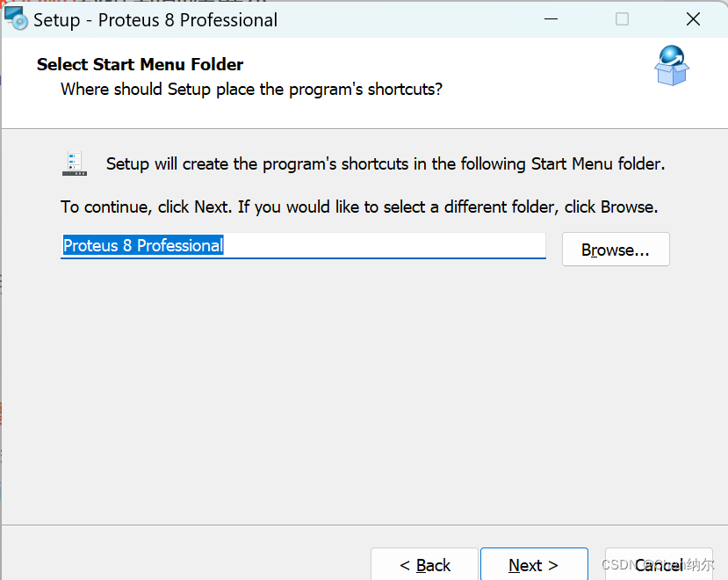Image resolution: width=728 pixels, height=580 pixels.
Task: Click the blue box installer icon
Action: coord(672,66)
